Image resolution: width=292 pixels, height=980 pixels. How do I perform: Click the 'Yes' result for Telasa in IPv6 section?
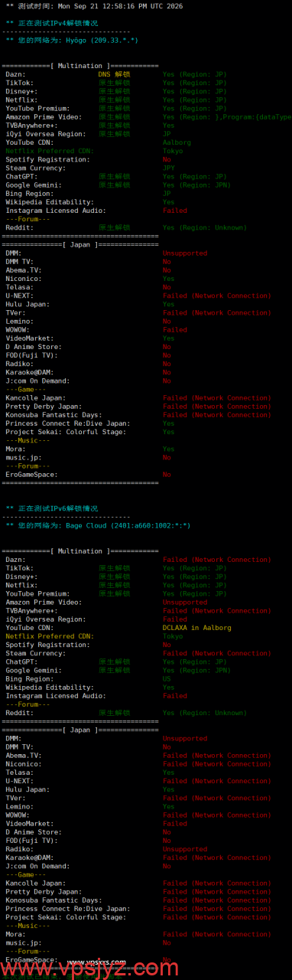click(169, 773)
